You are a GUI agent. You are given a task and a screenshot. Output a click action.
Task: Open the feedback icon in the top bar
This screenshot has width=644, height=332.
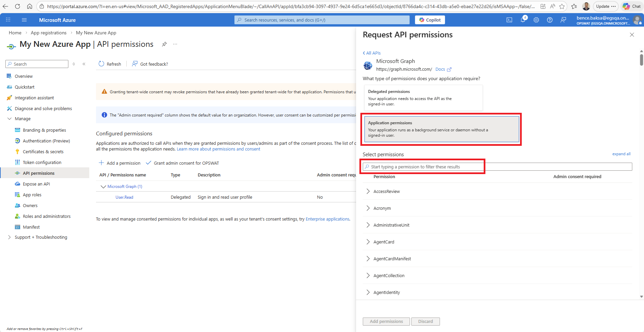(563, 20)
